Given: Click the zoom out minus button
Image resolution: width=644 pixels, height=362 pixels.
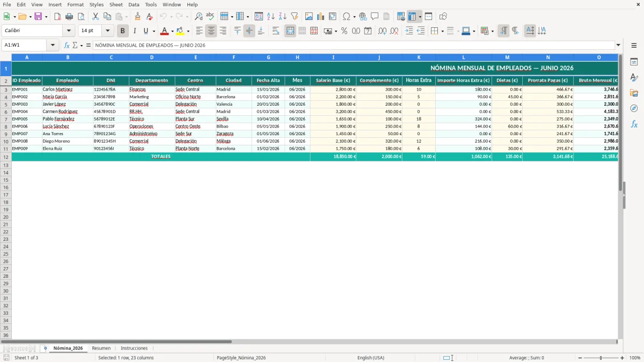Looking at the screenshot, I should click(580, 358).
